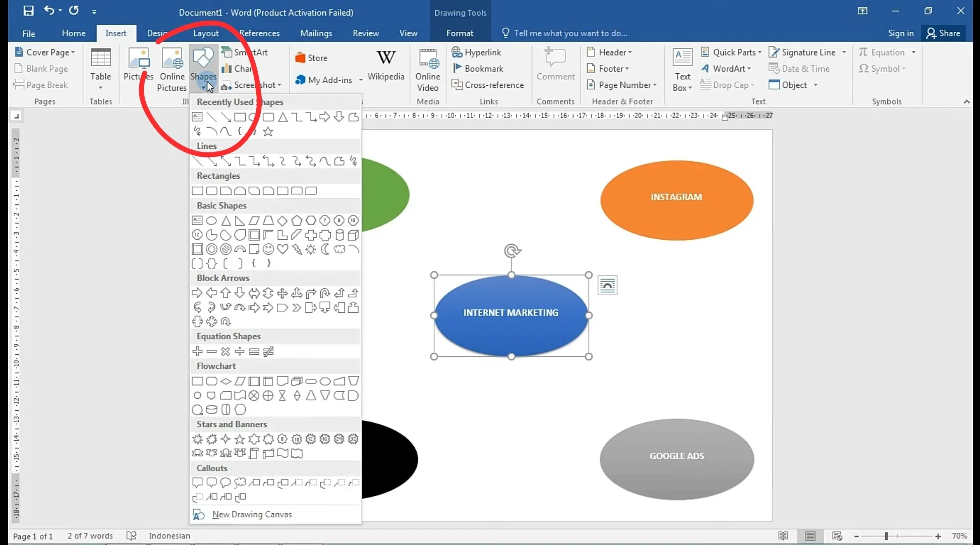This screenshot has width=980, height=545.
Task: Expand the Callouts shapes section
Action: tap(212, 468)
